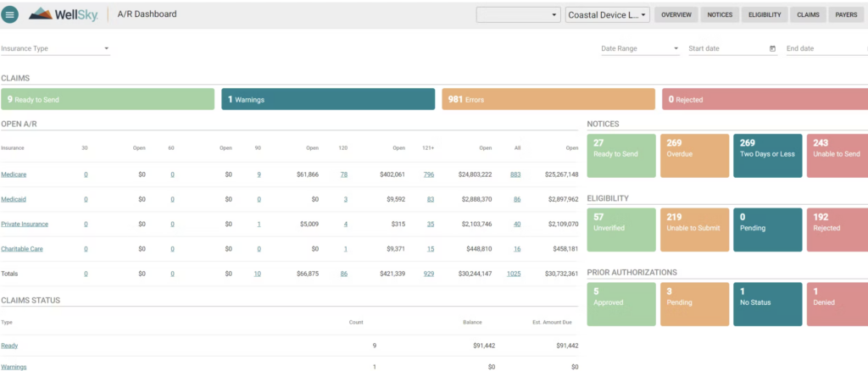Open the Medicaid insurance link
This screenshot has width=868, height=371.
14,200
